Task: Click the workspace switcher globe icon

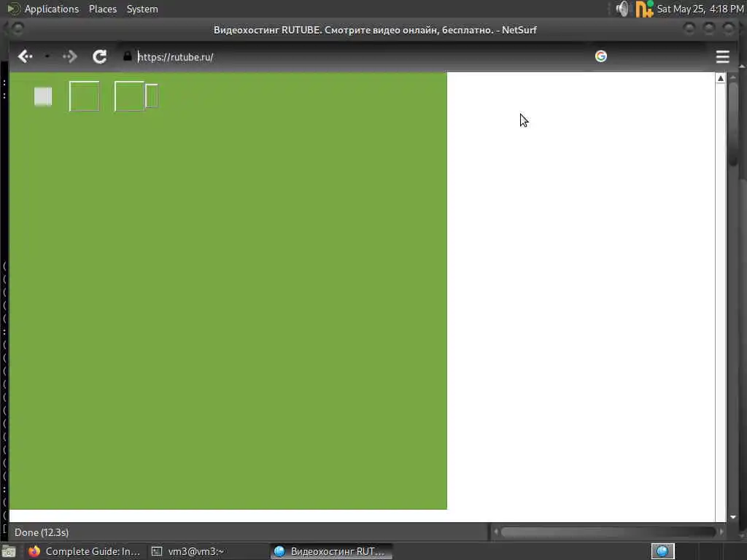Action: pos(662,551)
